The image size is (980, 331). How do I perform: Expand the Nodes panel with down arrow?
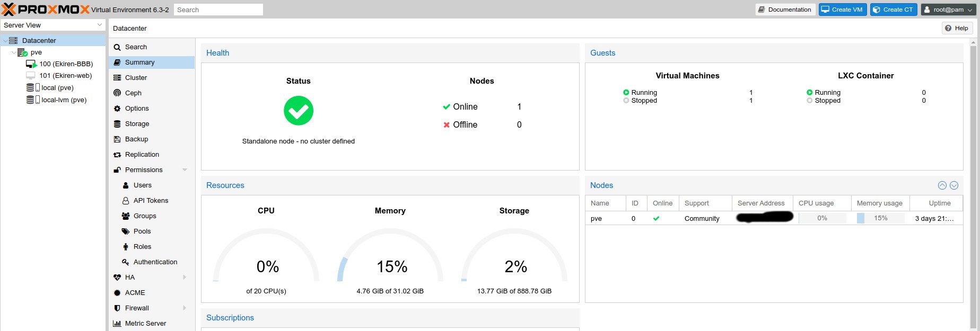954,185
